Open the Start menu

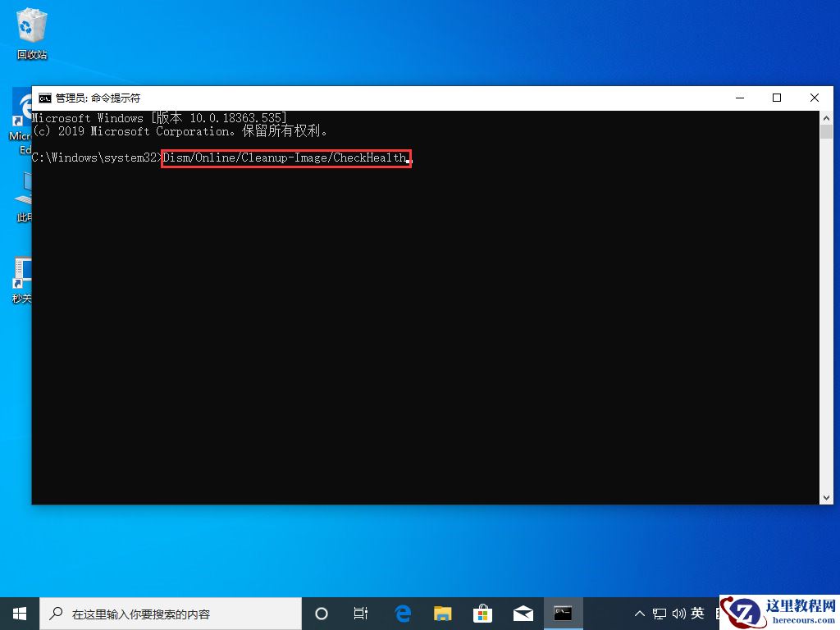click(18, 613)
